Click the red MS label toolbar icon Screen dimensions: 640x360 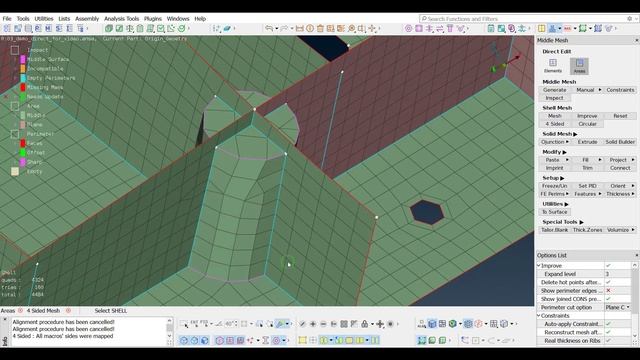[x=568, y=28]
